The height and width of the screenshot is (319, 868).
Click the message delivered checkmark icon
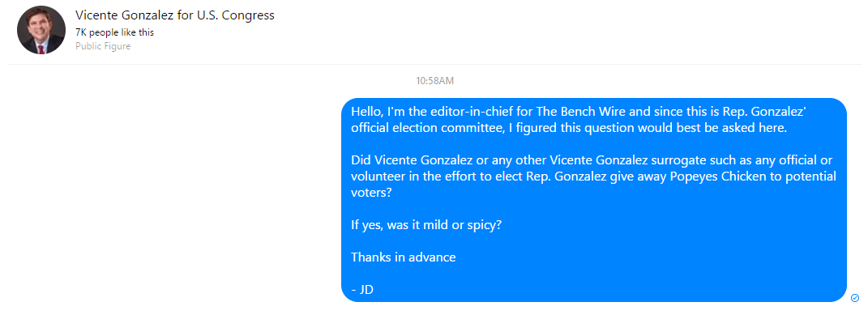point(855,298)
